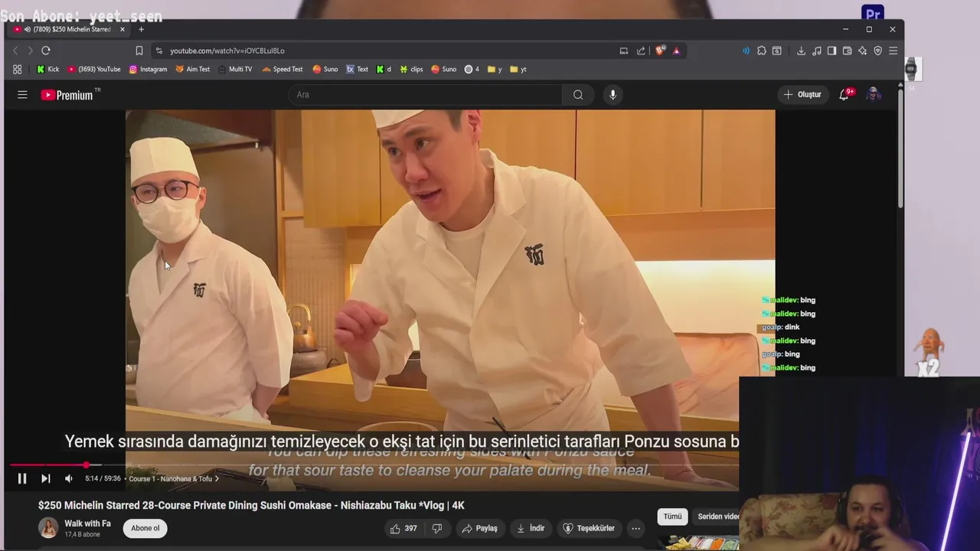Open the Teşekkürler thanks button
Viewport: 980px width, 551px height.
pyautogui.click(x=589, y=528)
